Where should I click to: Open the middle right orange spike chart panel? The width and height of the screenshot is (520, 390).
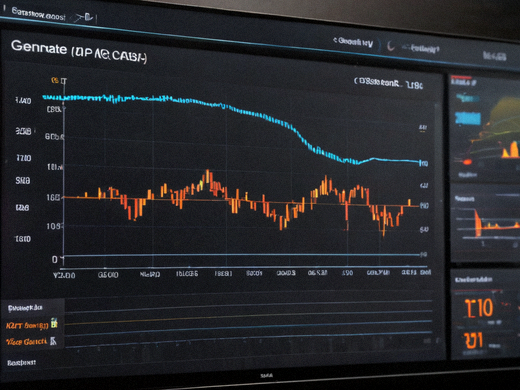pyautogui.click(x=485, y=223)
